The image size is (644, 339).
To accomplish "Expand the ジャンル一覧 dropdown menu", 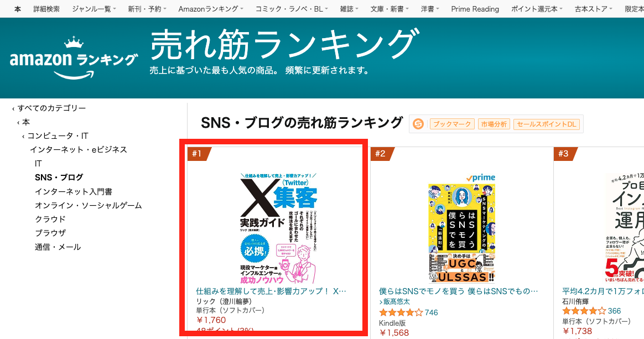I will 94,9.
